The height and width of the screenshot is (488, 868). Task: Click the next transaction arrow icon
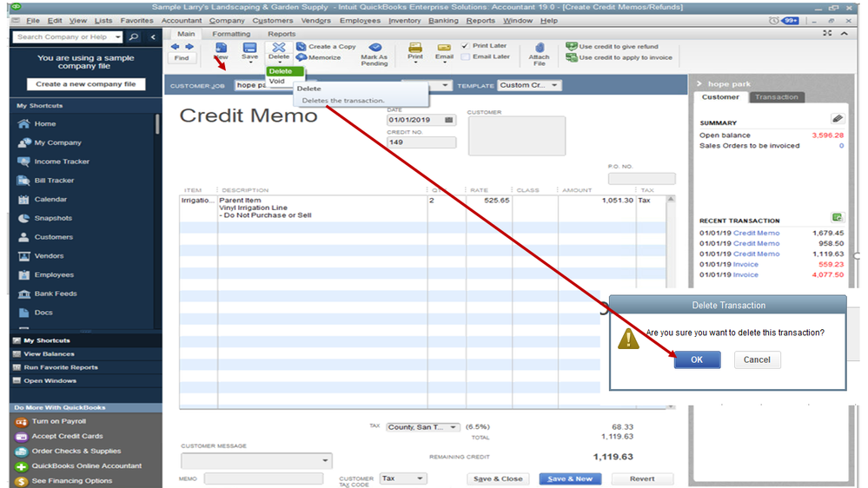tap(189, 47)
